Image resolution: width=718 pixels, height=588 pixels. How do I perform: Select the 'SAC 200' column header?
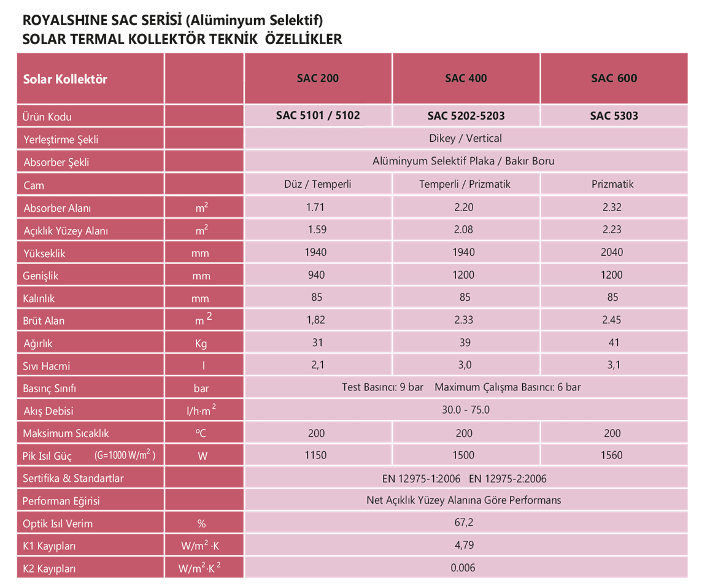click(x=318, y=79)
